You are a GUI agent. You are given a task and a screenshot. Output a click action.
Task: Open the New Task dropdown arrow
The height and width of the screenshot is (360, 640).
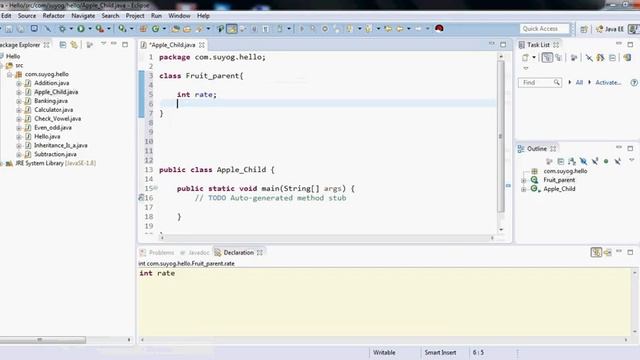534,58
